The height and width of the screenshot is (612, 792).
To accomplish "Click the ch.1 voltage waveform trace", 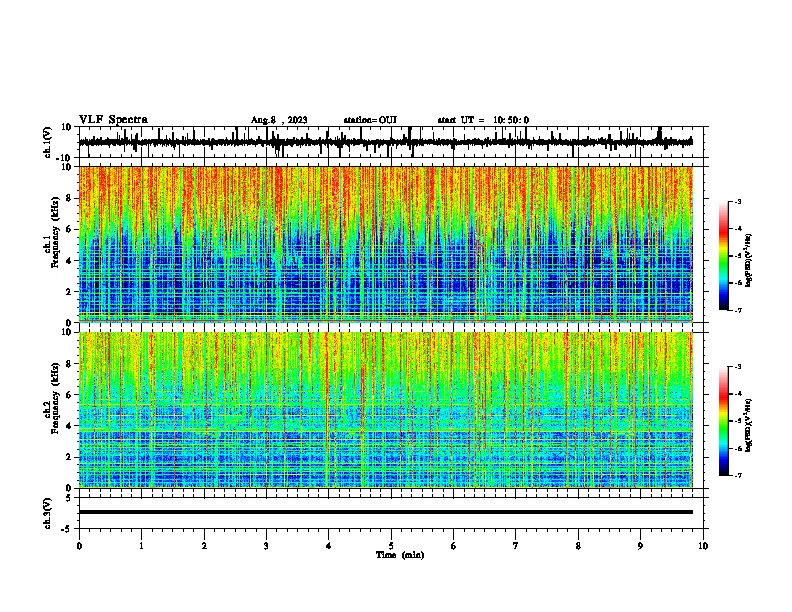I will point(385,142).
